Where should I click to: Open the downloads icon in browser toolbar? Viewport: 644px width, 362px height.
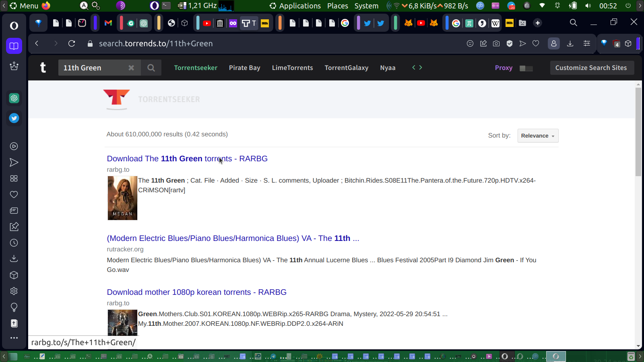570,43
